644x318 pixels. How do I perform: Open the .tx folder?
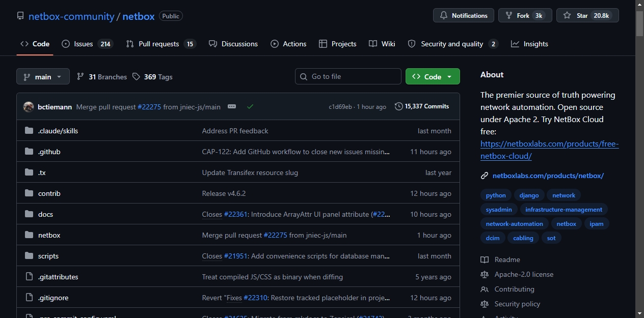(42, 172)
